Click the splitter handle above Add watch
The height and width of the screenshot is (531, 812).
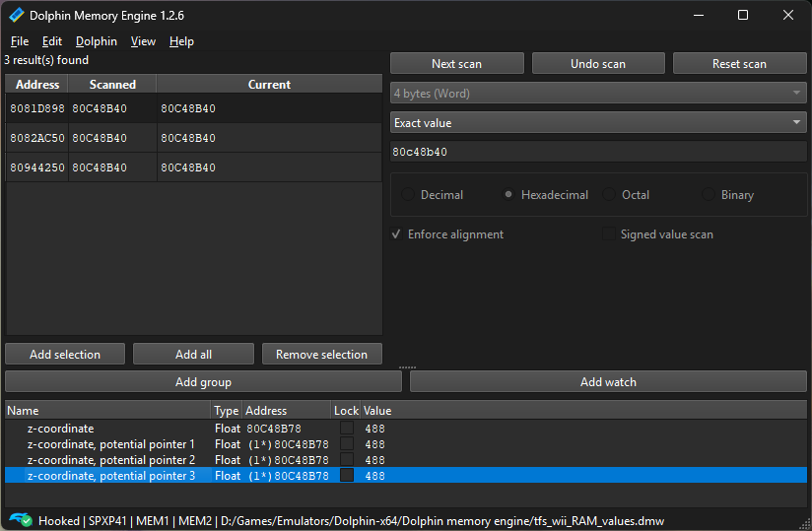[x=407, y=367]
